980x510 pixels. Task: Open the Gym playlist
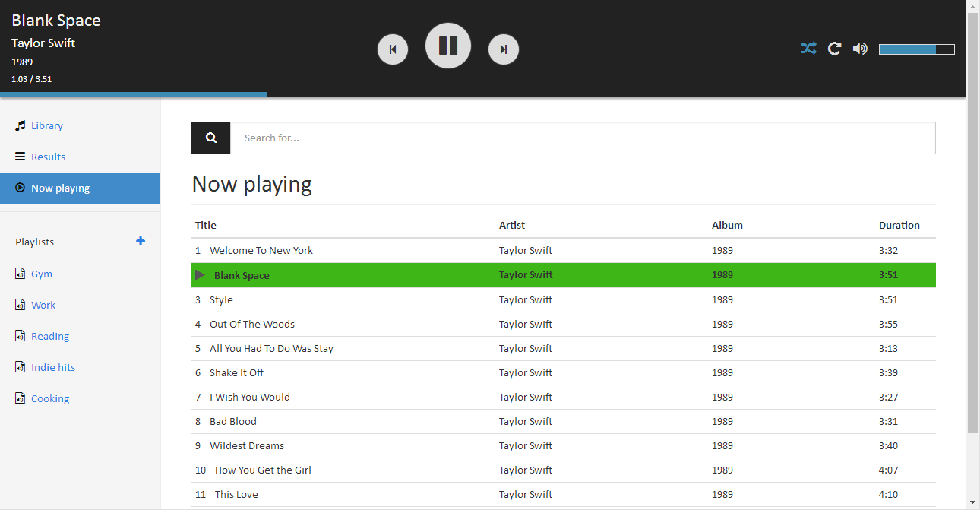click(x=42, y=274)
